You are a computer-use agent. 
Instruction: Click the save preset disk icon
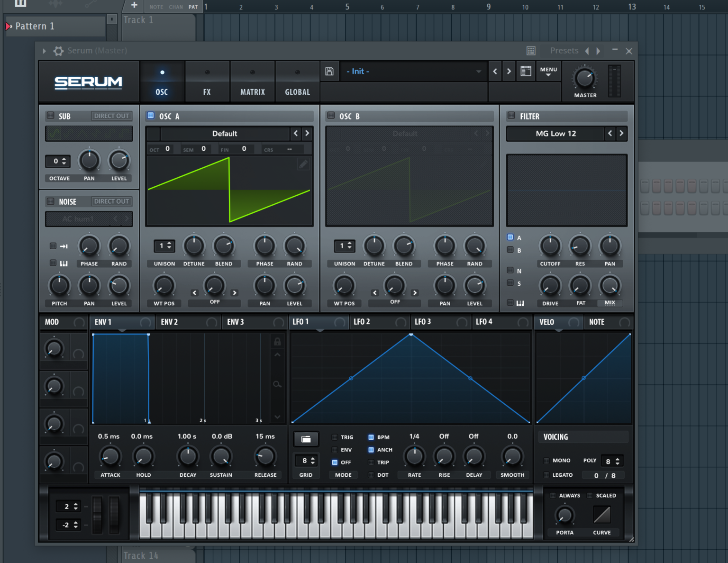329,71
